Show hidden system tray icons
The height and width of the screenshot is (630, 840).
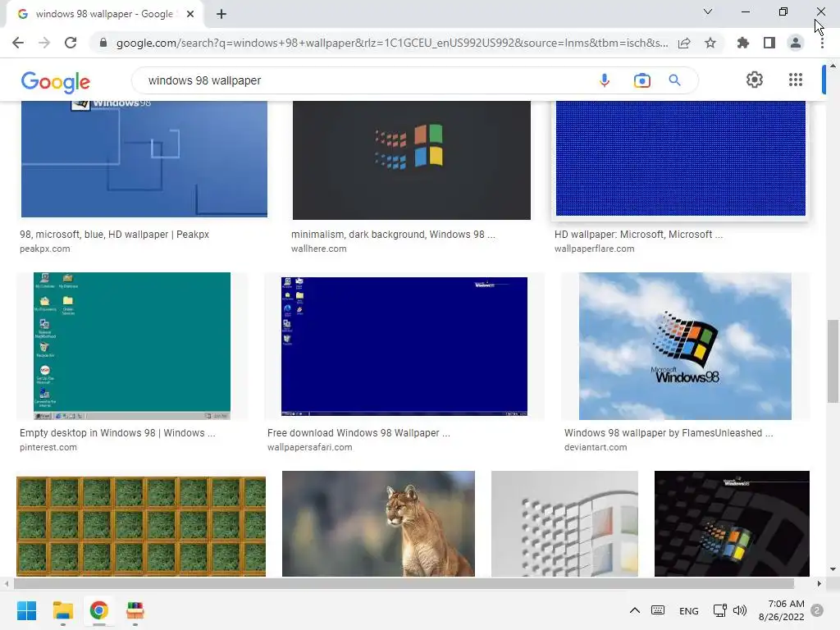coord(635,610)
